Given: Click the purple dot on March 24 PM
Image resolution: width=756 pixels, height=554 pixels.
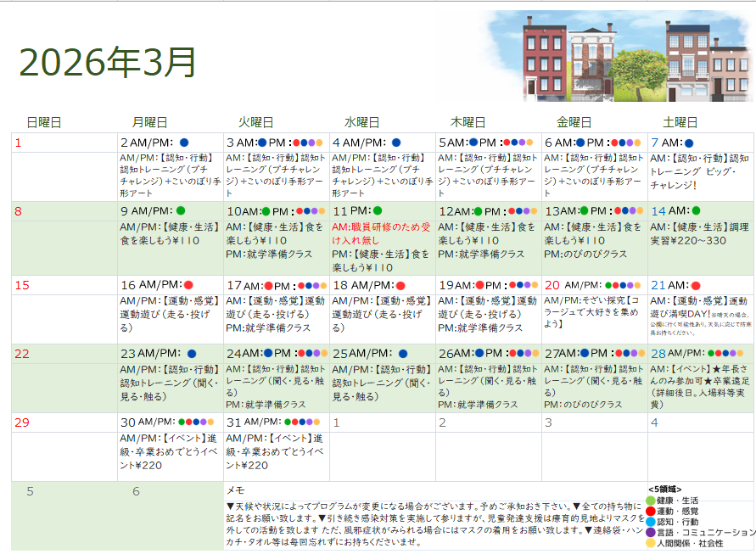Looking at the screenshot, I should tap(316, 353).
